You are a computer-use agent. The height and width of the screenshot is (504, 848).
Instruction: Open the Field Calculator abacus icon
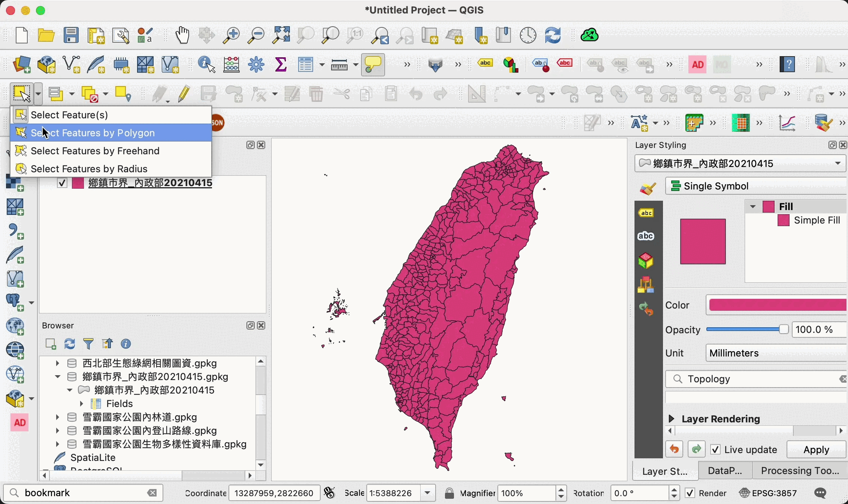coord(231,65)
